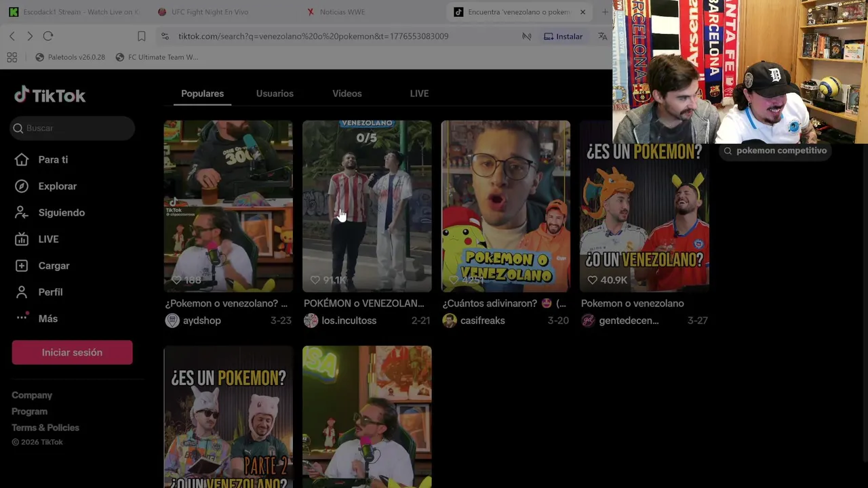This screenshot has width=868, height=488.
Task: Open the Parte 2 video thumbnail
Action: [x=229, y=417]
